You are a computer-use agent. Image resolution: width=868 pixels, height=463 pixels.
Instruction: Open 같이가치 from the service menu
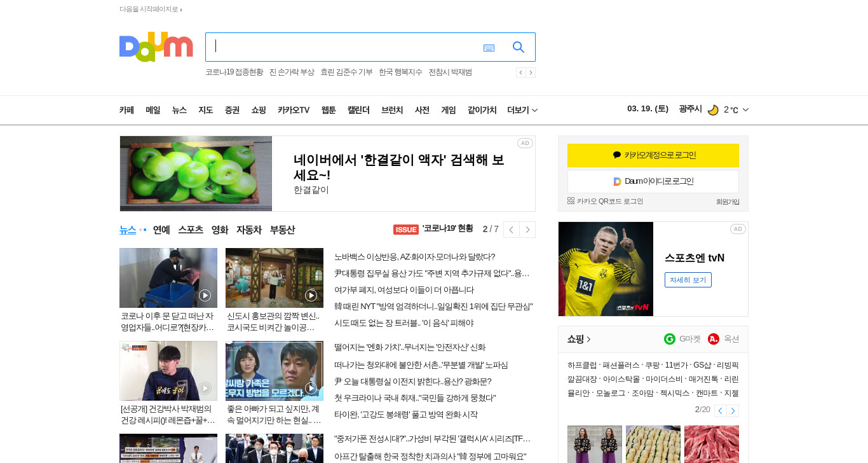point(482,110)
